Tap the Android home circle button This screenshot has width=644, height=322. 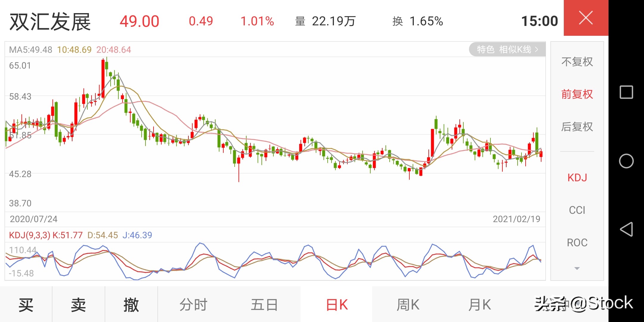coord(626,161)
